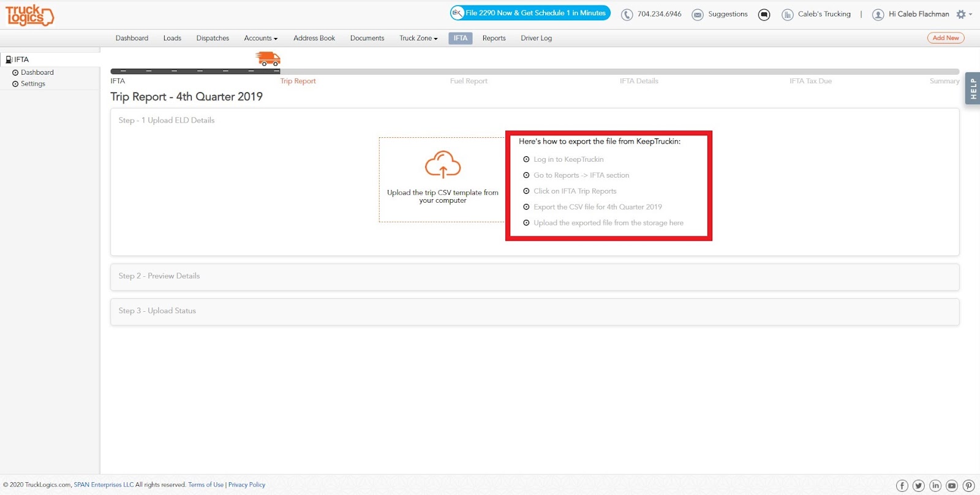This screenshot has width=980, height=495.
Task: Click the user profile avatar icon
Action: [878, 15]
